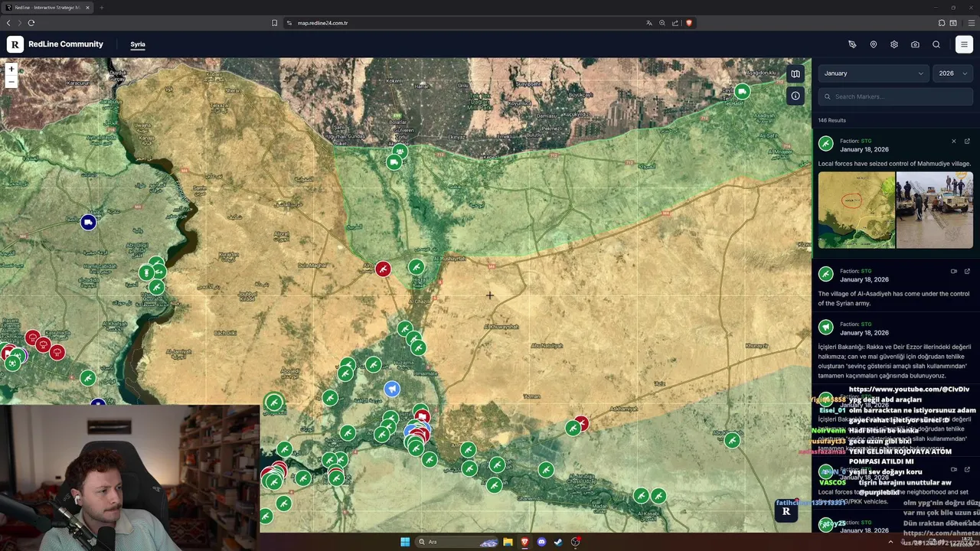
Task: Zoom out on the map
Action: pos(11,81)
